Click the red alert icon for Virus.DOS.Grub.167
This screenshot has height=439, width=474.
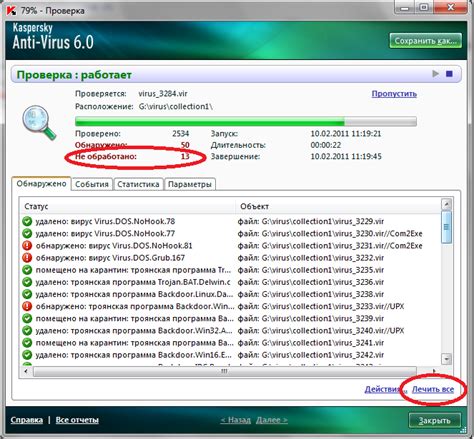(x=27, y=258)
